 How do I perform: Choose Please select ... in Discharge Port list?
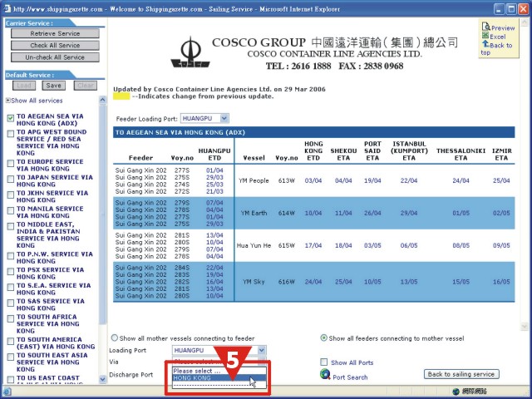tap(219, 371)
